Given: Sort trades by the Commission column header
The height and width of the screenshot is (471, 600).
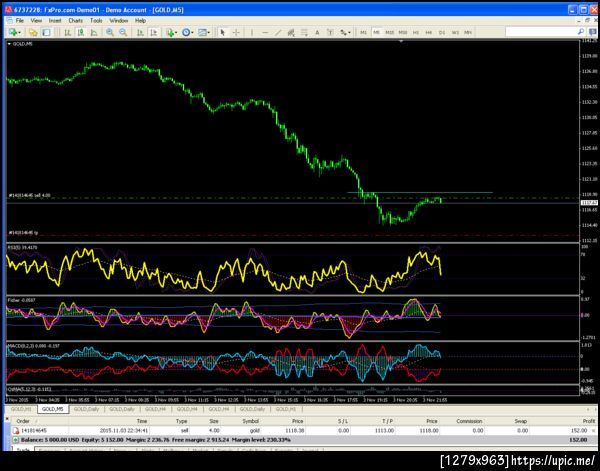Looking at the screenshot, I should coord(469,421).
